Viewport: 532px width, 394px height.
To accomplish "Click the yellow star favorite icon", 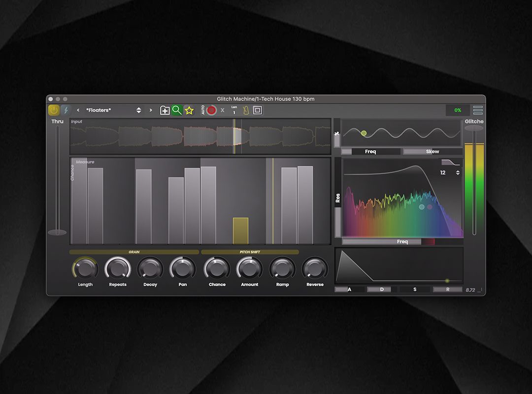I will click(189, 110).
